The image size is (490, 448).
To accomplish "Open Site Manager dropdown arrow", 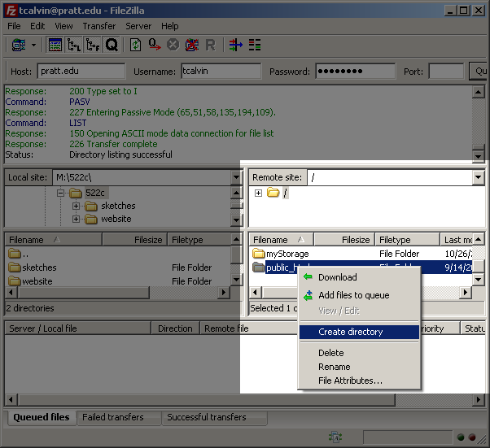I will coord(33,46).
